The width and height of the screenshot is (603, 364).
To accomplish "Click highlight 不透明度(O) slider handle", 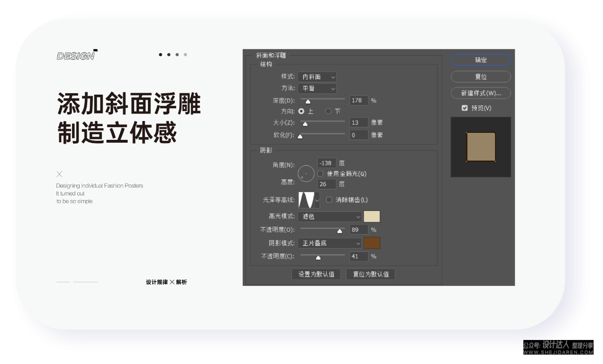I will coord(339,231).
